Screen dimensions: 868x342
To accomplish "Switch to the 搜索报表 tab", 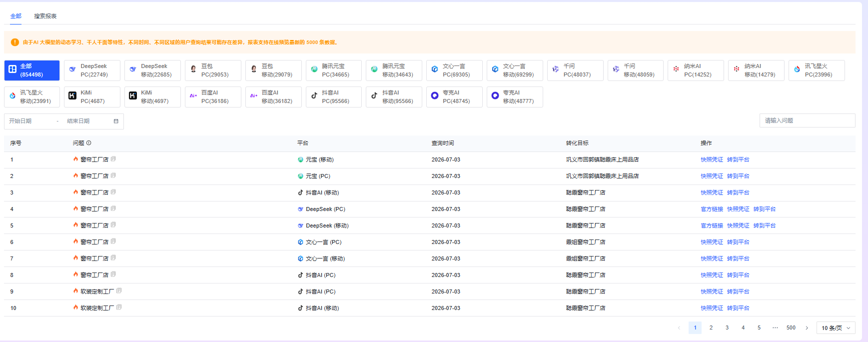I will (x=45, y=16).
